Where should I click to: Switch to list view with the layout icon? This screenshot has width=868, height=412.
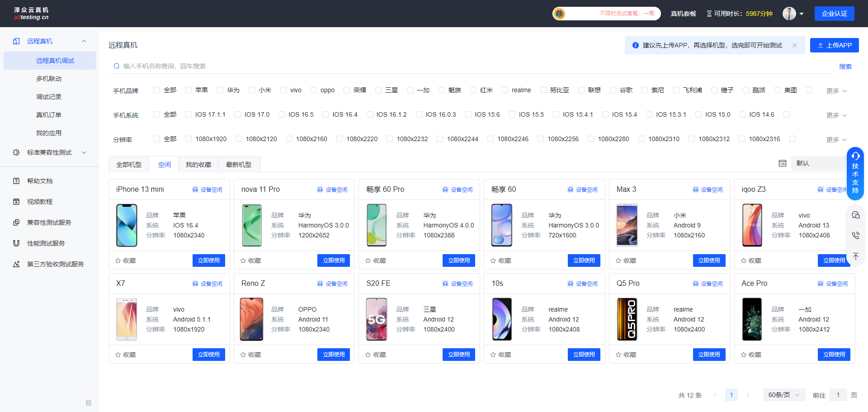(x=783, y=163)
